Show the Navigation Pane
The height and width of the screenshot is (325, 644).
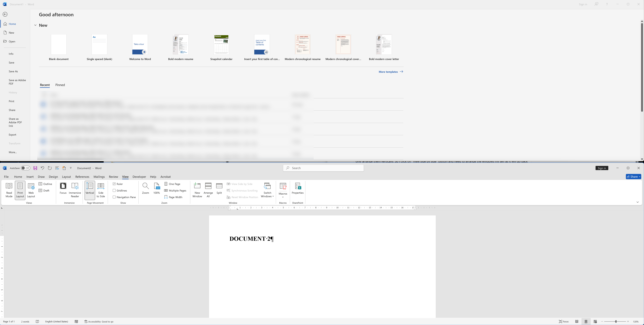(x=114, y=197)
